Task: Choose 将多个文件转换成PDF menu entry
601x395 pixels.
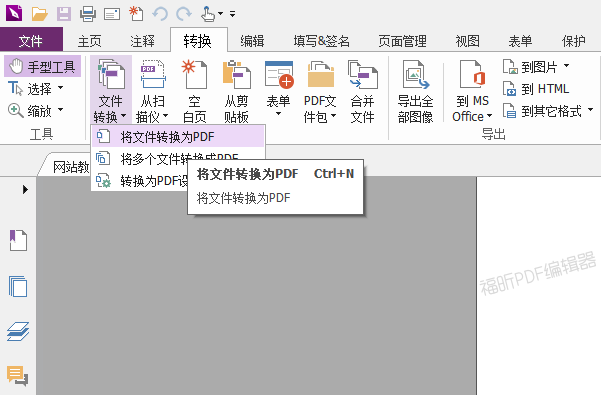Action: tap(178, 158)
